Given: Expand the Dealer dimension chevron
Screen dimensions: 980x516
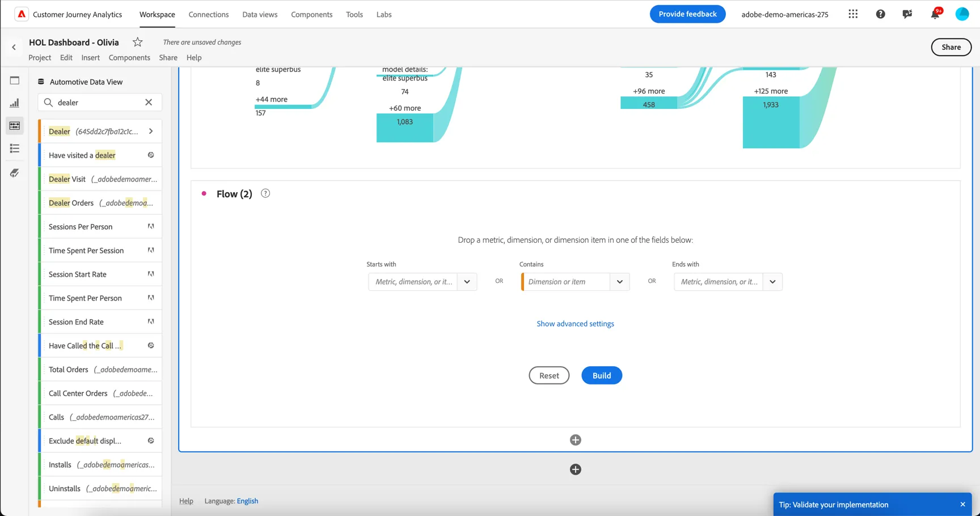Looking at the screenshot, I should [x=151, y=132].
